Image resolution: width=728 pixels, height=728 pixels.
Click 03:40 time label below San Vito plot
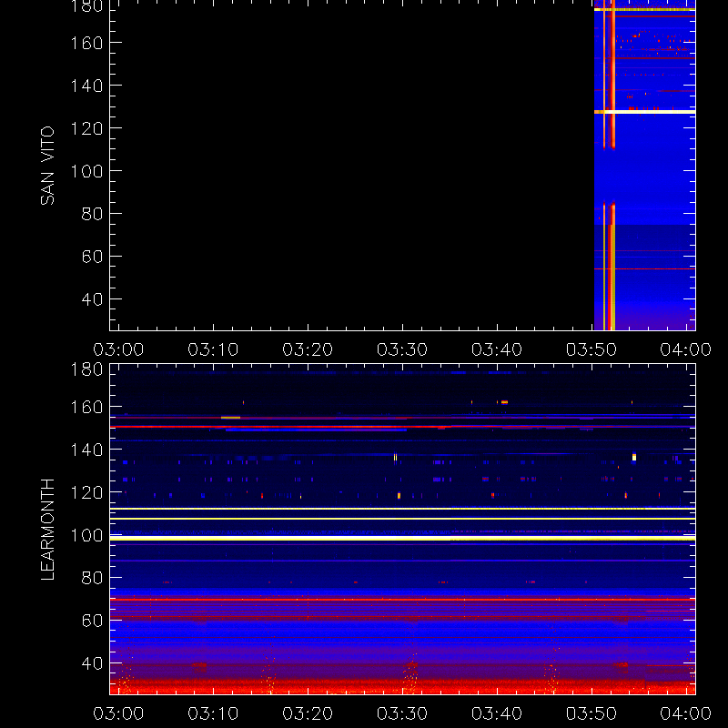point(497,349)
